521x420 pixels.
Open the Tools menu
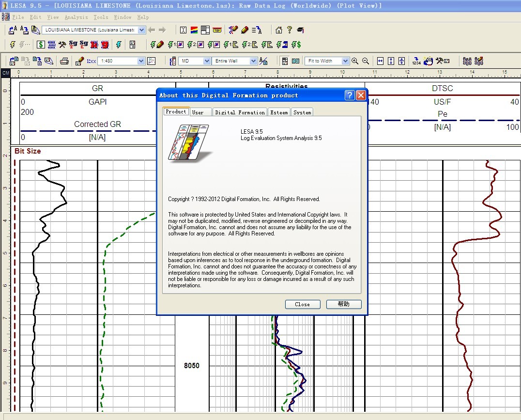[x=101, y=17]
